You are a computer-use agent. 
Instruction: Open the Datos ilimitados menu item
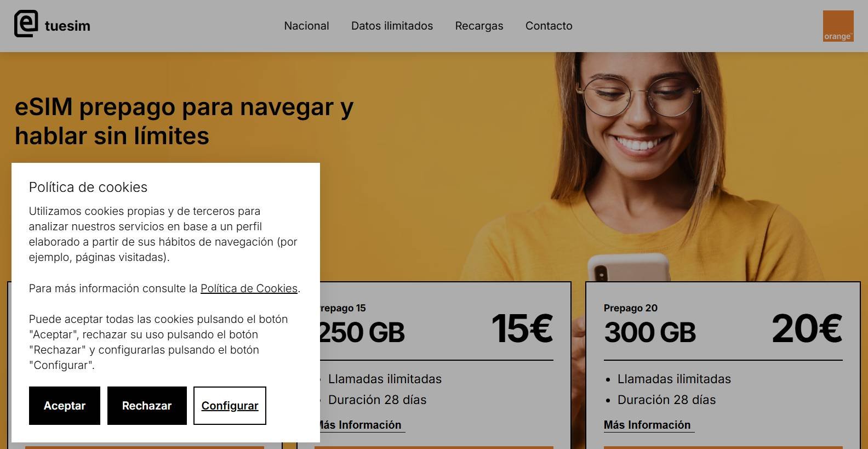tap(392, 26)
